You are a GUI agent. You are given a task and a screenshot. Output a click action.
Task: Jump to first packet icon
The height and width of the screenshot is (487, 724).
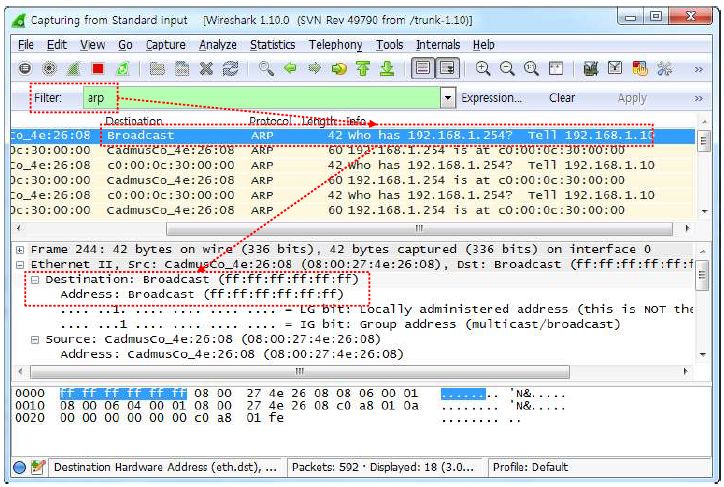tap(363, 69)
